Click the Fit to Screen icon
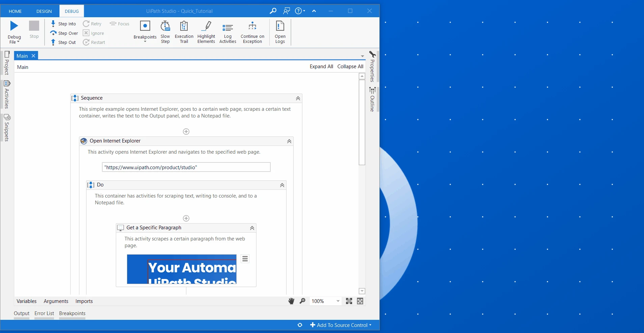The image size is (644, 333). 349,301
